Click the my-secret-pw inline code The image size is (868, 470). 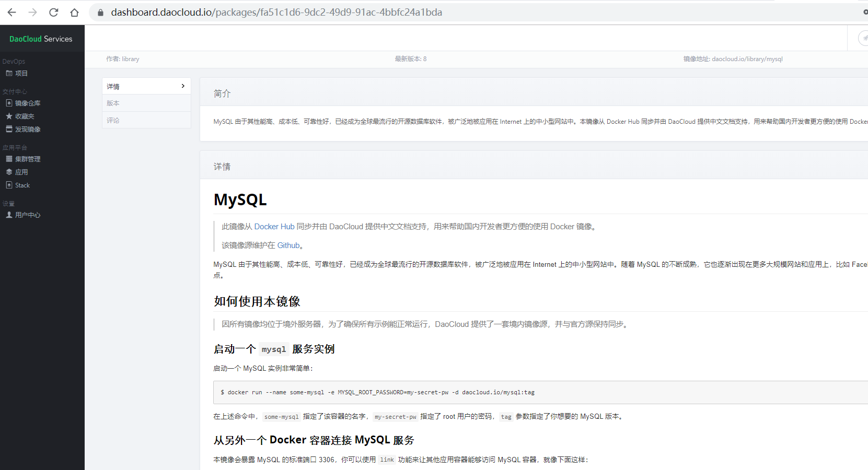click(x=396, y=417)
